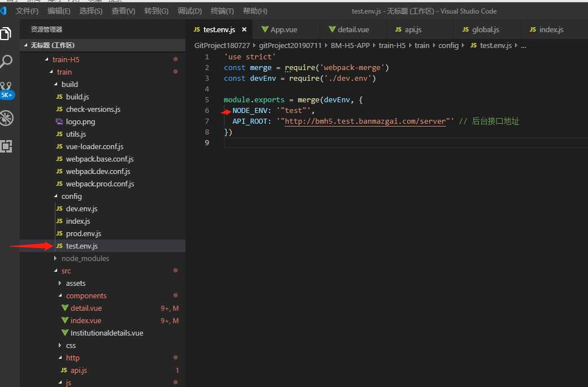Image resolution: width=588 pixels, height=387 pixels.
Task: Click the train-H5 breadcrumb segment
Action: [392, 45]
